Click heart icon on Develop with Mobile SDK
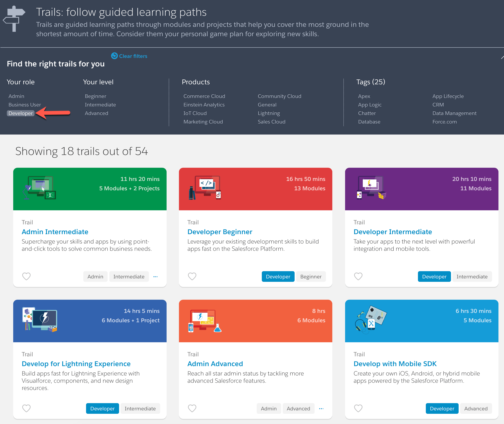504x424 pixels. point(358,408)
